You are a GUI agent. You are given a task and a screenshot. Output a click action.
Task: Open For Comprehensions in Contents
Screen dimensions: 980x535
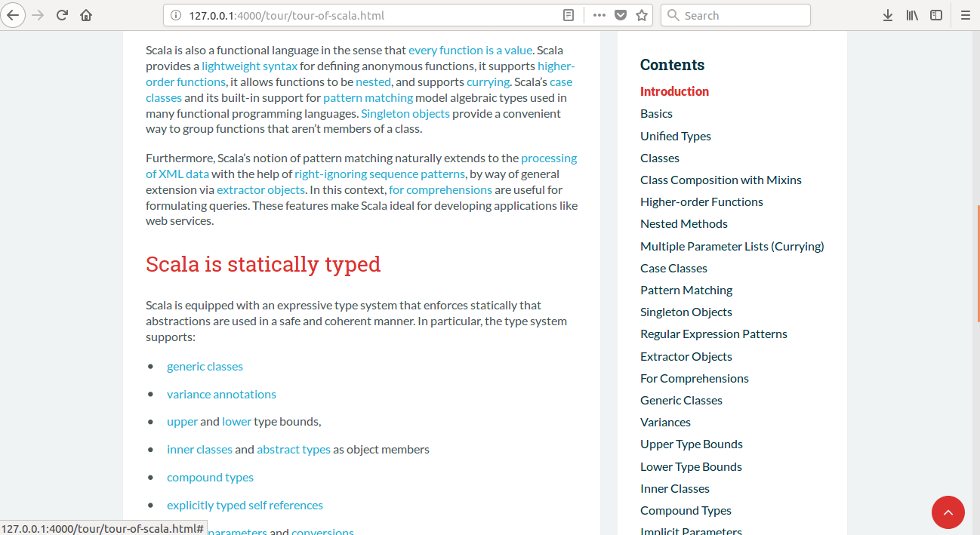tap(695, 378)
